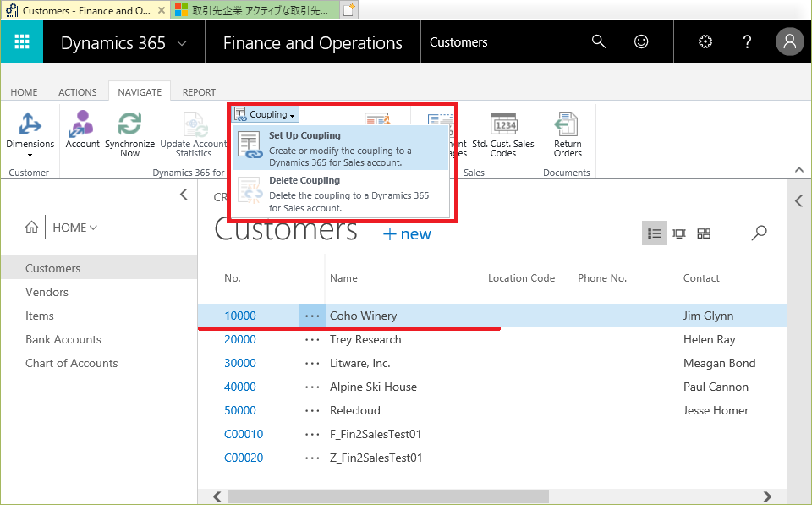Image resolution: width=812 pixels, height=505 pixels.
Task: Open customer number 20000 link
Action: [239, 340]
